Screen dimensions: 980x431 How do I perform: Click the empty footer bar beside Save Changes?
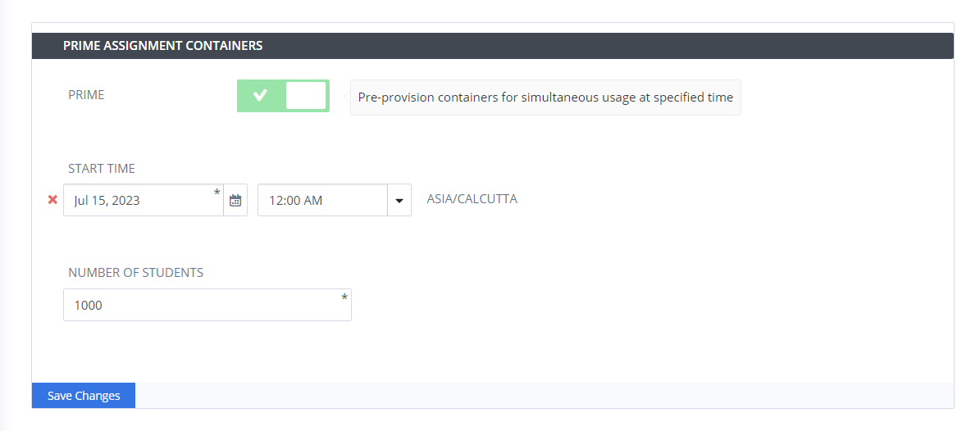(x=545, y=396)
